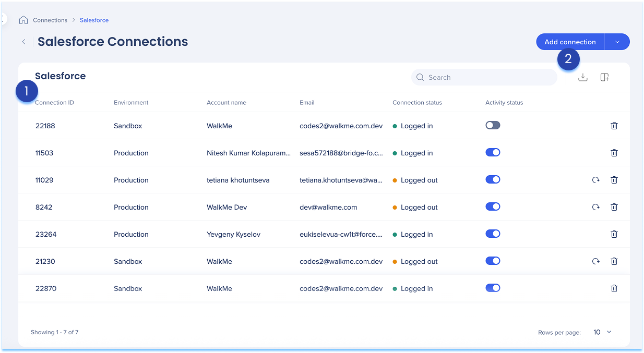Viewport: 644px width, 353px height.
Task: Enable activity toggle for connection 22188
Action: pyautogui.click(x=493, y=125)
